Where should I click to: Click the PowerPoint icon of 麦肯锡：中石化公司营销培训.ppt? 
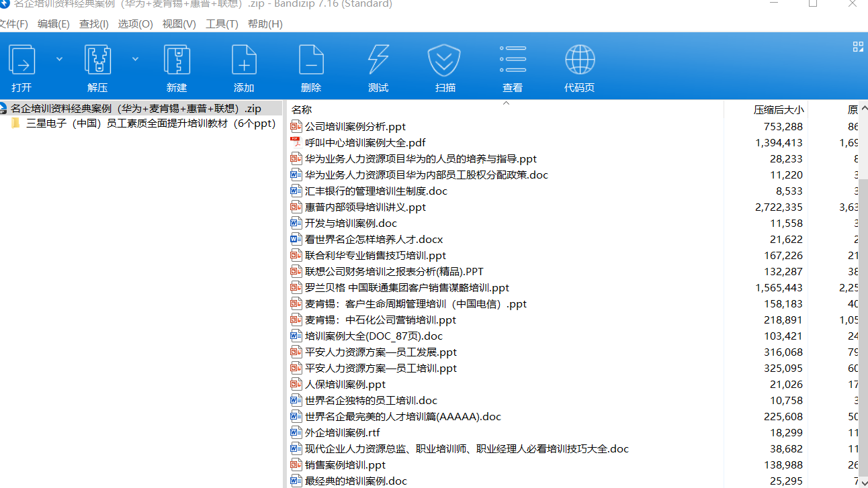pyautogui.click(x=296, y=320)
